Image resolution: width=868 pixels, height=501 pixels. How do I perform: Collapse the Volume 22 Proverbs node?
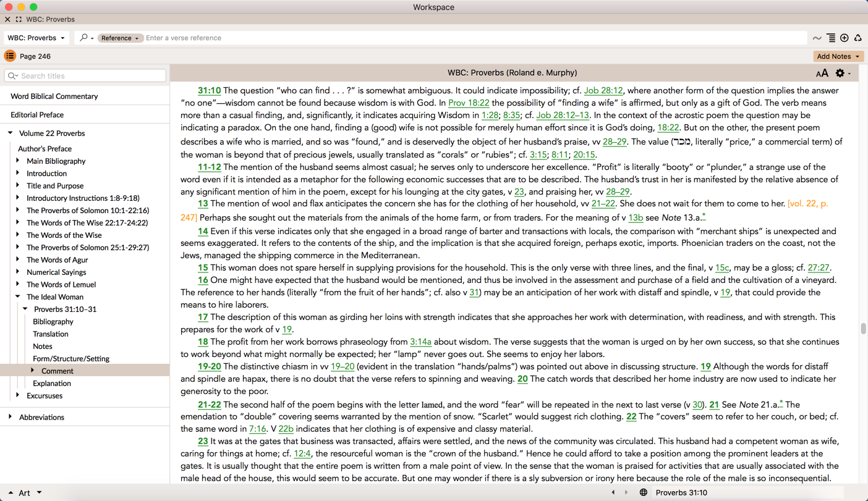[x=11, y=133]
